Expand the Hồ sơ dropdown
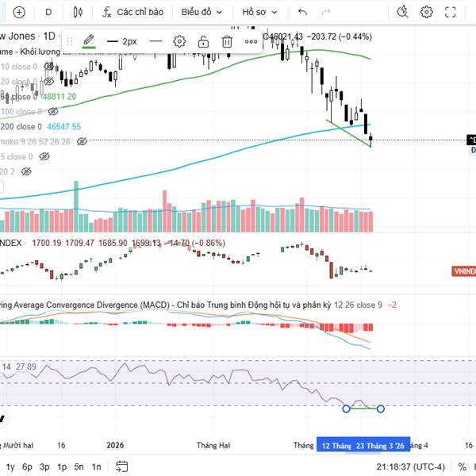476x476 pixels. pos(259,12)
